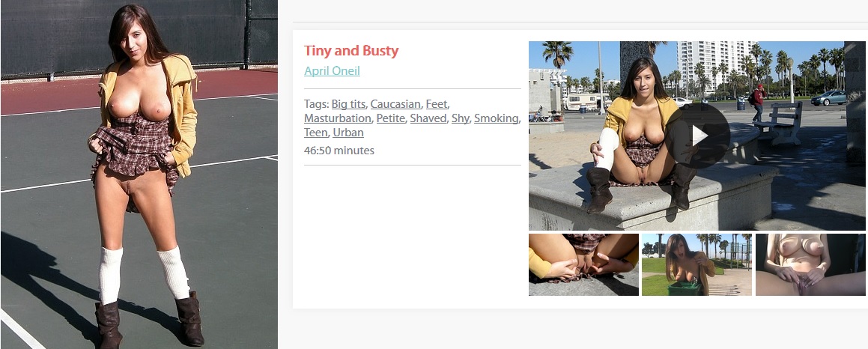Click the "Tags:" label before the tag list
This screenshot has height=349, width=868.
[x=317, y=103]
